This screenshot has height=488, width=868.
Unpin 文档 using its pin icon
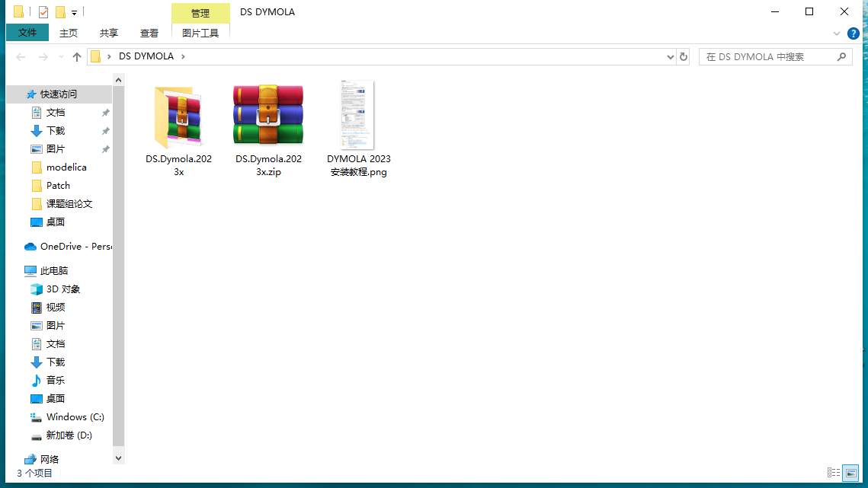click(105, 113)
